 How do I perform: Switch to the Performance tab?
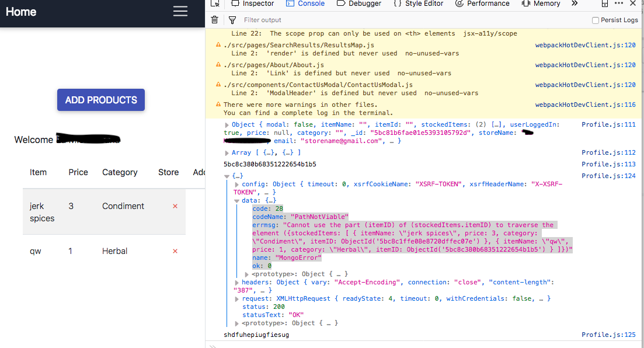[x=482, y=4]
